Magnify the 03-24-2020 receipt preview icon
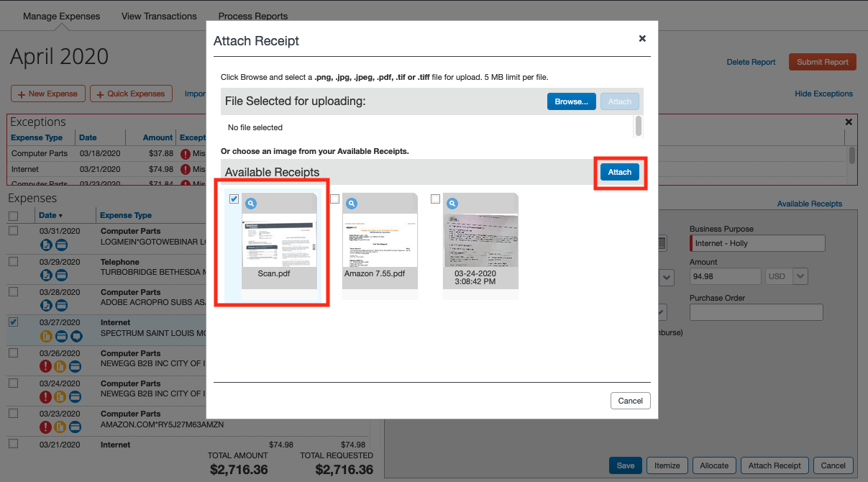The width and height of the screenshot is (868, 482). [x=452, y=204]
